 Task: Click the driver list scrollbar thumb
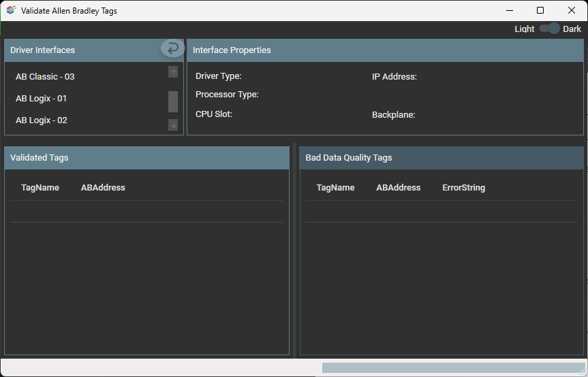pyautogui.click(x=173, y=101)
